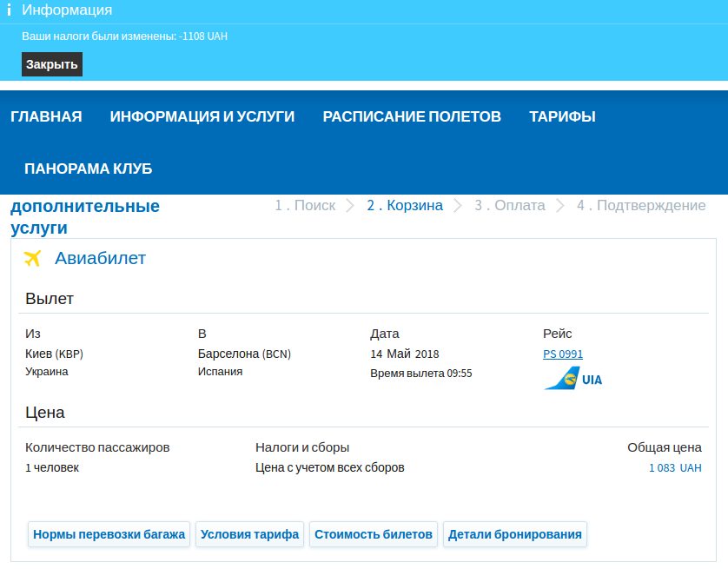Click the yellow airplane icon beside Авиабилет
This screenshot has height=569, width=728.
[33, 258]
